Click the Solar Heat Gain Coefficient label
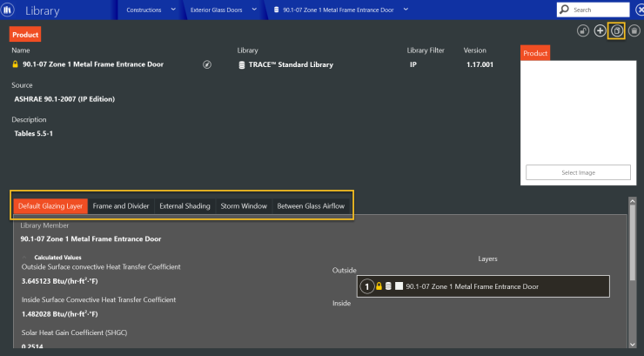Viewport: 644px width, 356px height. pos(74,332)
